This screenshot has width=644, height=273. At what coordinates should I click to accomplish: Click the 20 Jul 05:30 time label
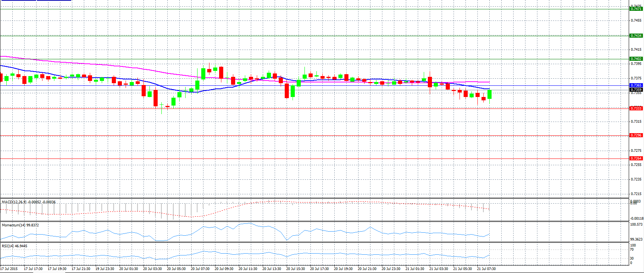tap(176, 269)
